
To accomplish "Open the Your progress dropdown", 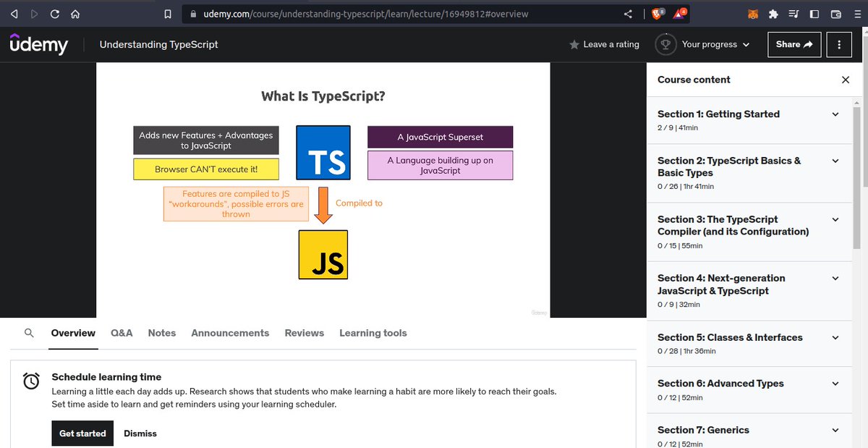I will click(715, 44).
